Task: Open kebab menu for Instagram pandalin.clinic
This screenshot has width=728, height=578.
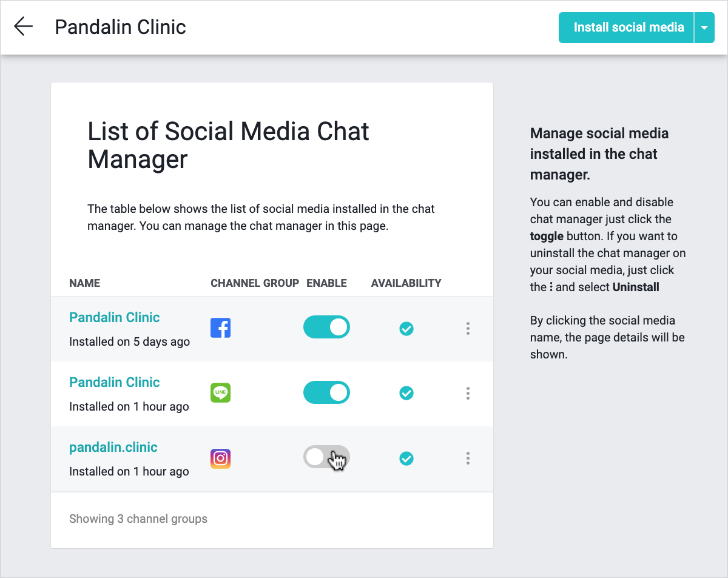Action: pos(468,459)
